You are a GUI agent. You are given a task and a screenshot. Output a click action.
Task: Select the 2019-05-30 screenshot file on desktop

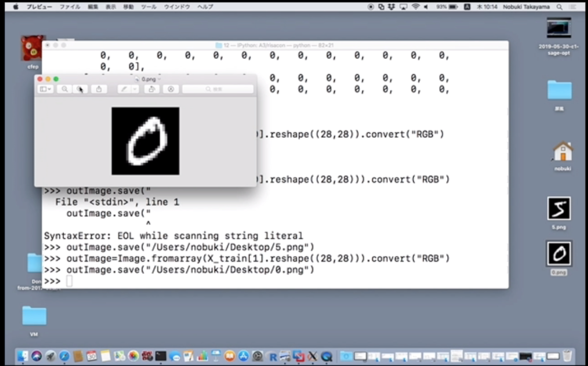point(559,28)
